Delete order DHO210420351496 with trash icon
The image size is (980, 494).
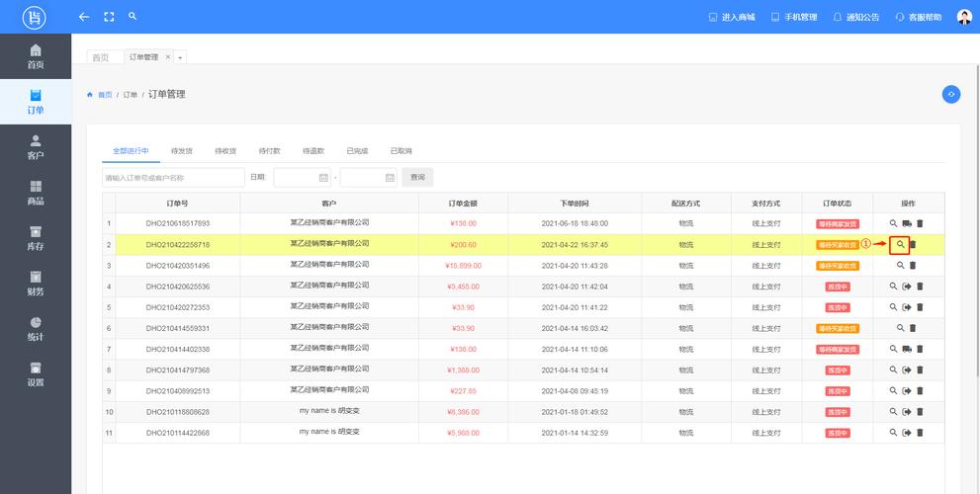pos(913,265)
